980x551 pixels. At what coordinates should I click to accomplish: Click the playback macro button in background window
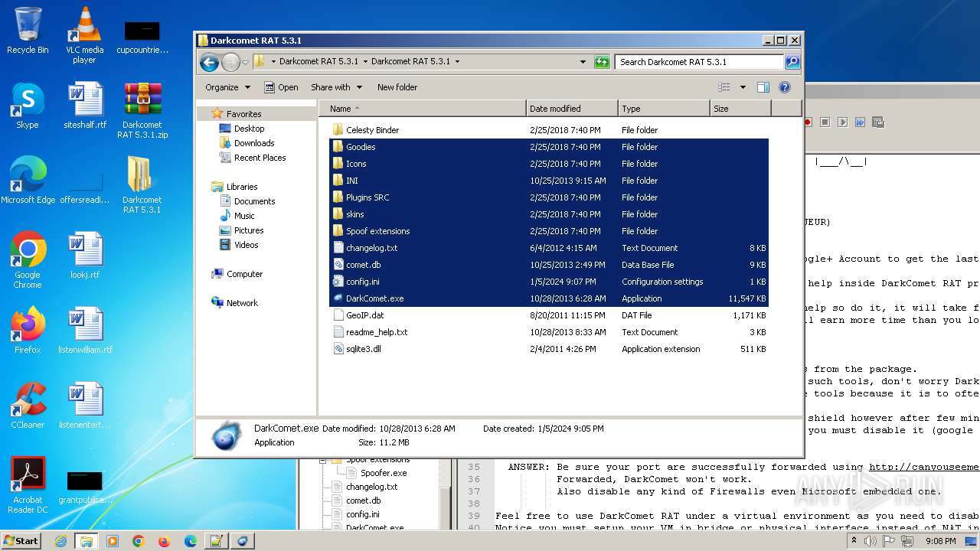click(x=842, y=122)
